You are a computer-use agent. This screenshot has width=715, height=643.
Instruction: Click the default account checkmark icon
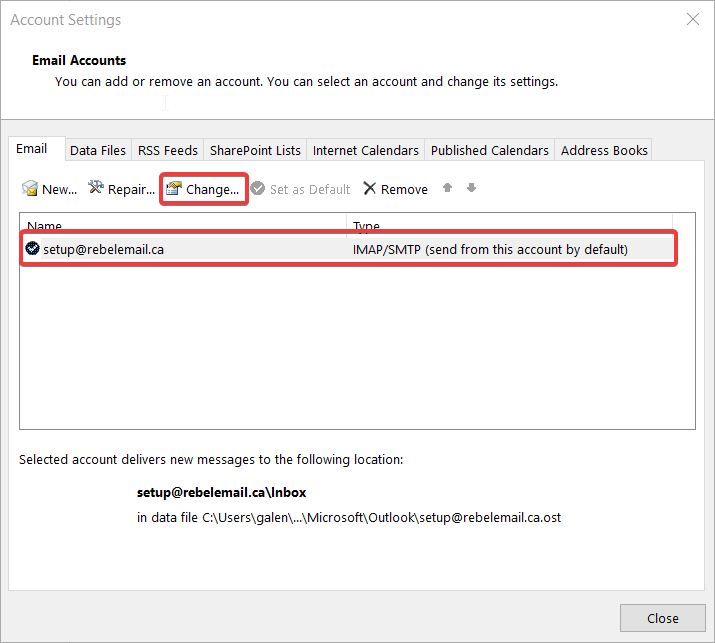pyautogui.click(x=32, y=249)
